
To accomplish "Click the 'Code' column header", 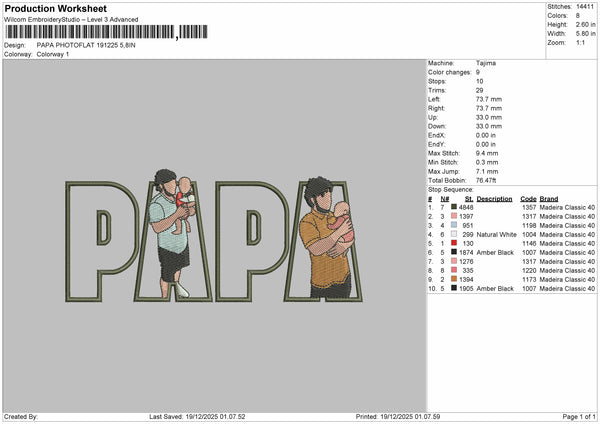I will click(x=528, y=199).
